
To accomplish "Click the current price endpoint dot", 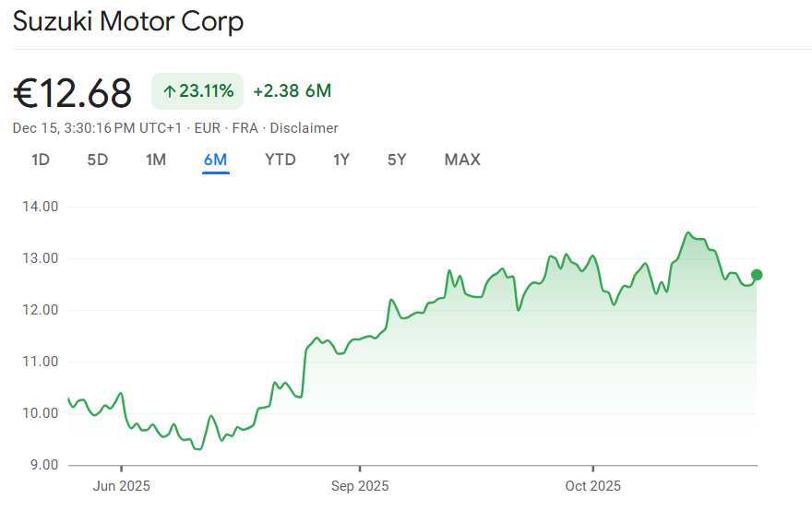I will pyautogui.click(x=757, y=274).
